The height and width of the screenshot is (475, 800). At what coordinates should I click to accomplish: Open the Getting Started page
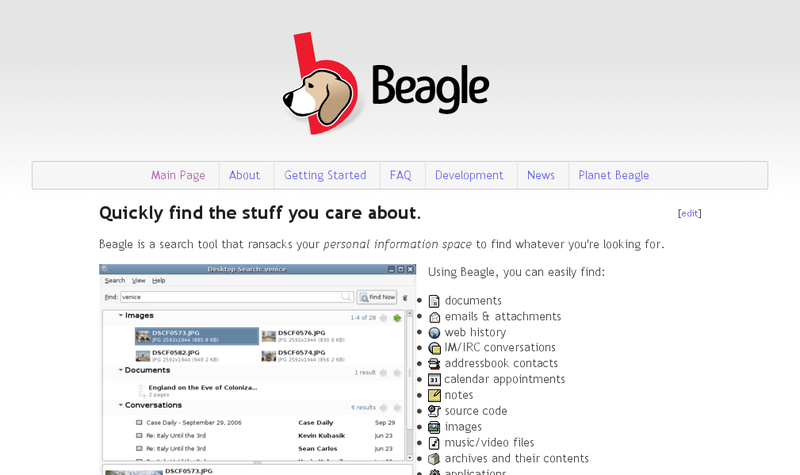pos(325,176)
